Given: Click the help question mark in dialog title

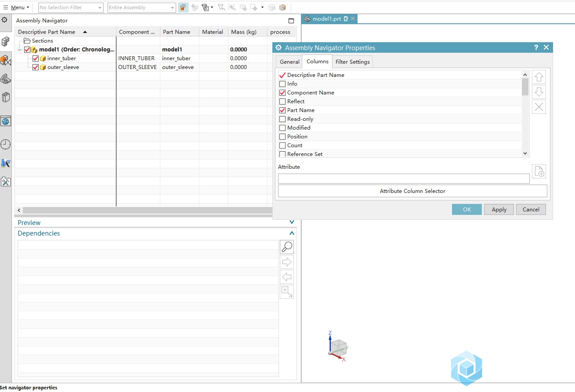Looking at the screenshot, I should [536, 47].
